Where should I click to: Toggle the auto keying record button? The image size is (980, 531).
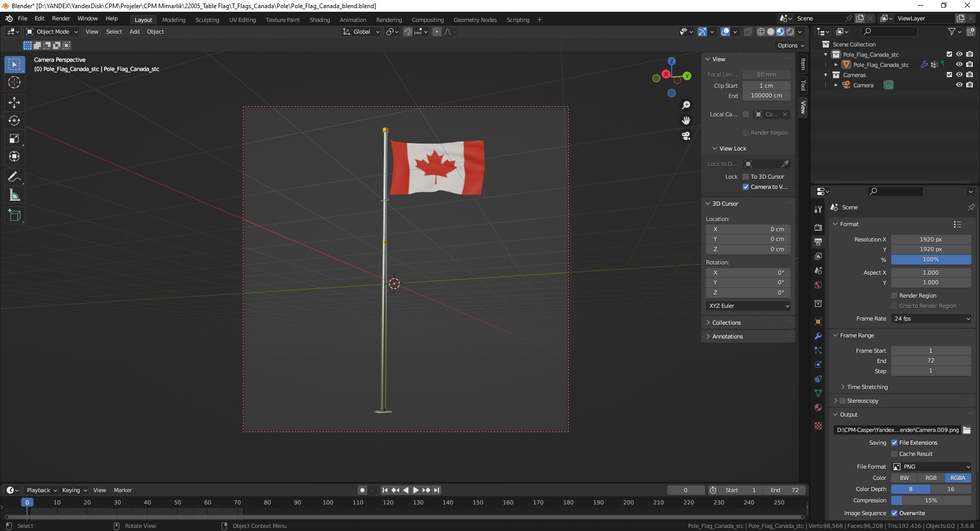click(362, 490)
